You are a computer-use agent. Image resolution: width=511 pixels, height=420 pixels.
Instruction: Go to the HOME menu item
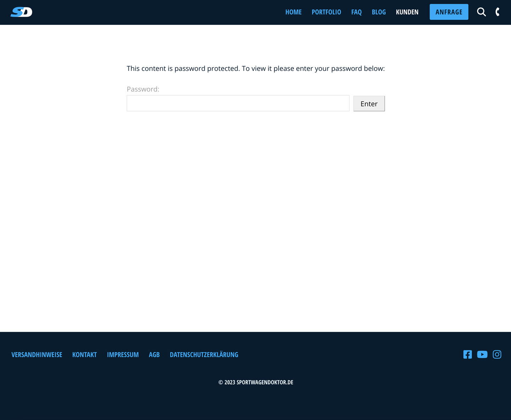point(293,12)
